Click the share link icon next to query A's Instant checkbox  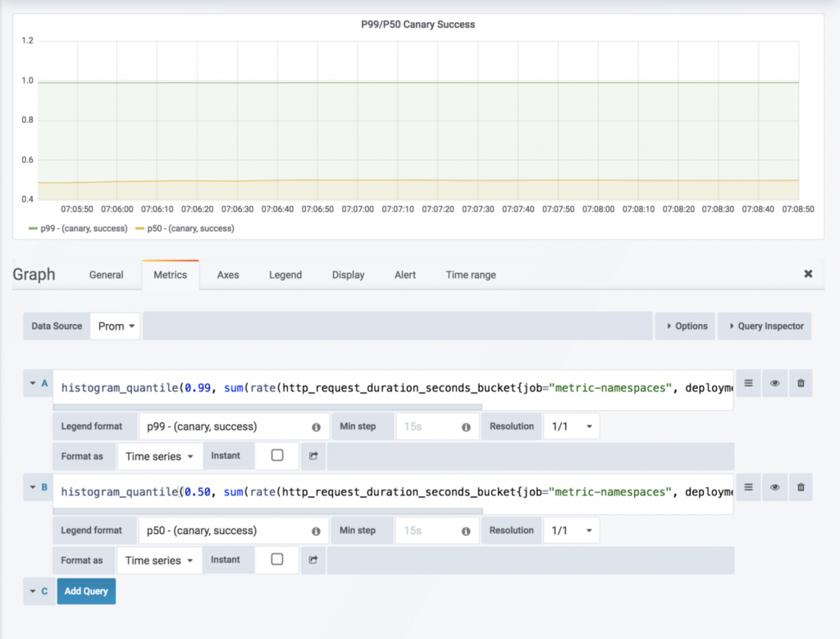coord(313,456)
